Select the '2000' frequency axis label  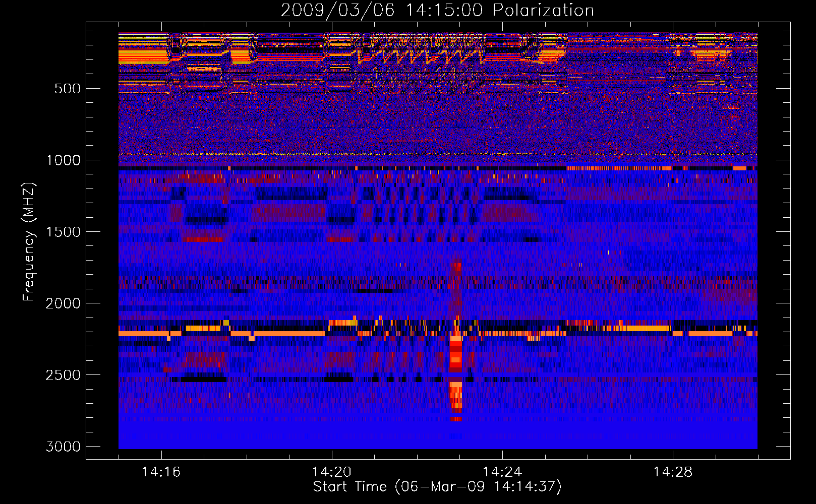(x=63, y=303)
